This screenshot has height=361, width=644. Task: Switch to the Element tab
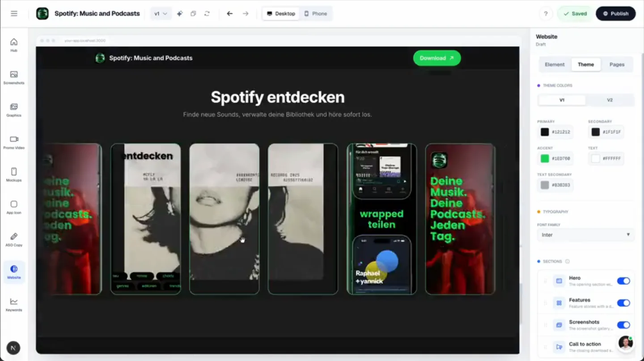coord(555,64)
